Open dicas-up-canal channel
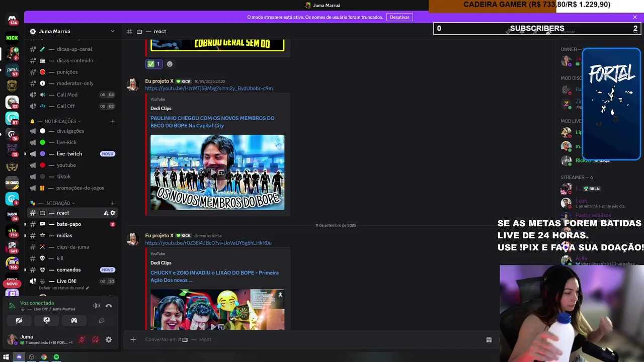 coord(72,49)
